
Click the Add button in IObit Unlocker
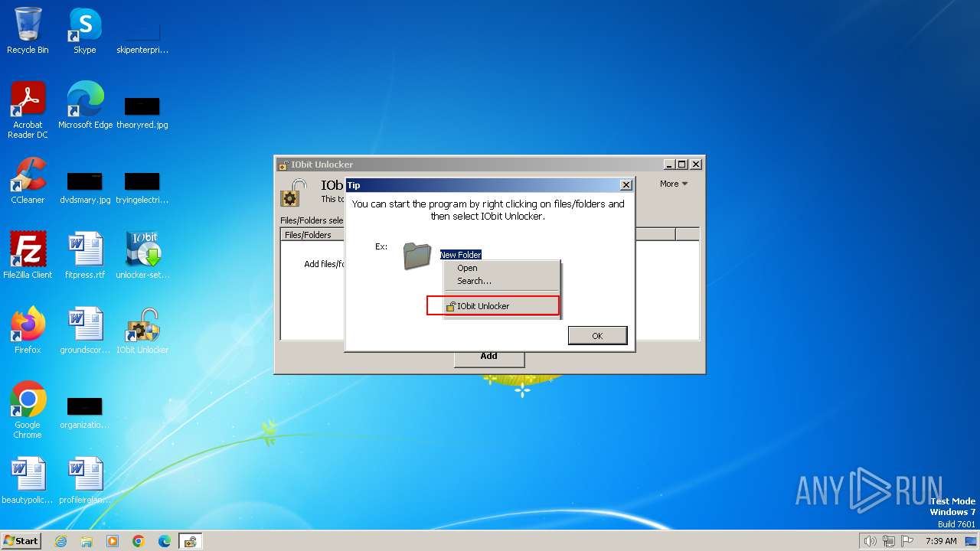pyautogui.click(x=488, y=357)
